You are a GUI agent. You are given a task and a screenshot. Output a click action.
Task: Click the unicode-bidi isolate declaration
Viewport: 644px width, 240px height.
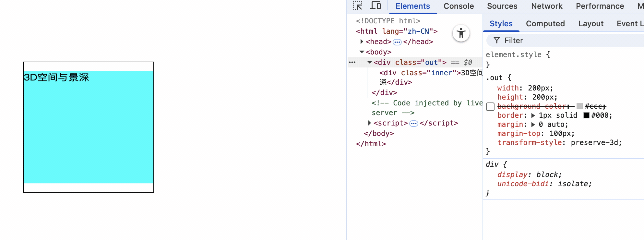click(545, 184)
